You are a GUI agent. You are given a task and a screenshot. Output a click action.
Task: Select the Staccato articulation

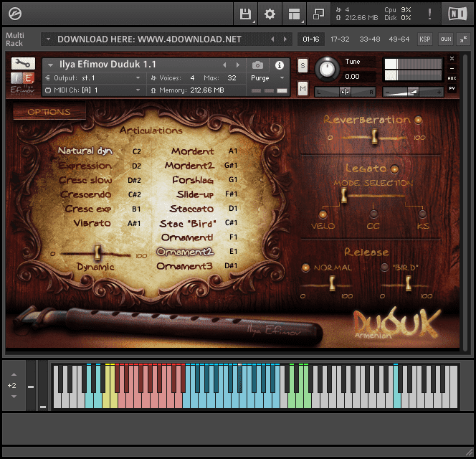(191, 209)
